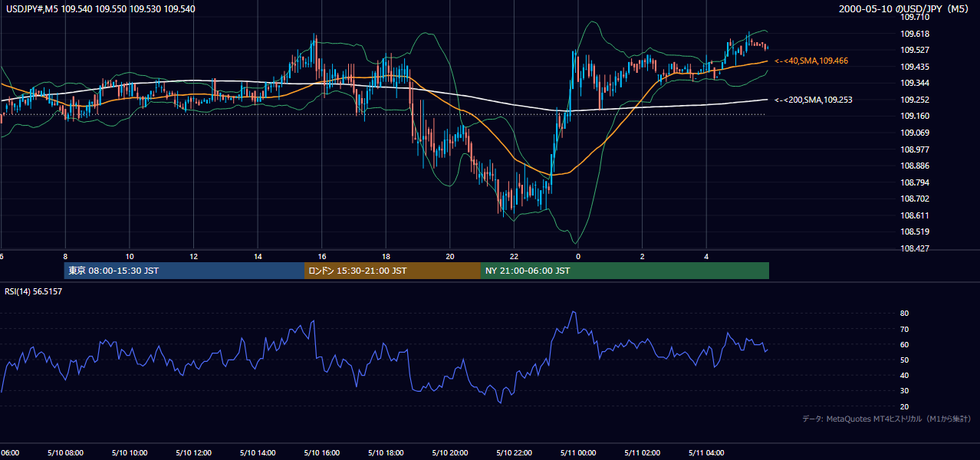Click the RSI scale 40 level
Screen dimensions: 980x460
(904, 376)
